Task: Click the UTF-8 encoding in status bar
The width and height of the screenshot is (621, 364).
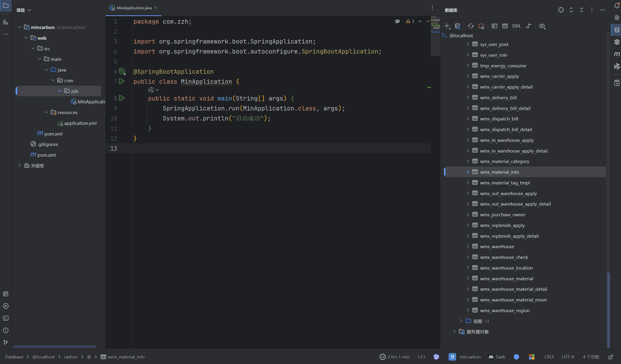Action: click(568, 357)
